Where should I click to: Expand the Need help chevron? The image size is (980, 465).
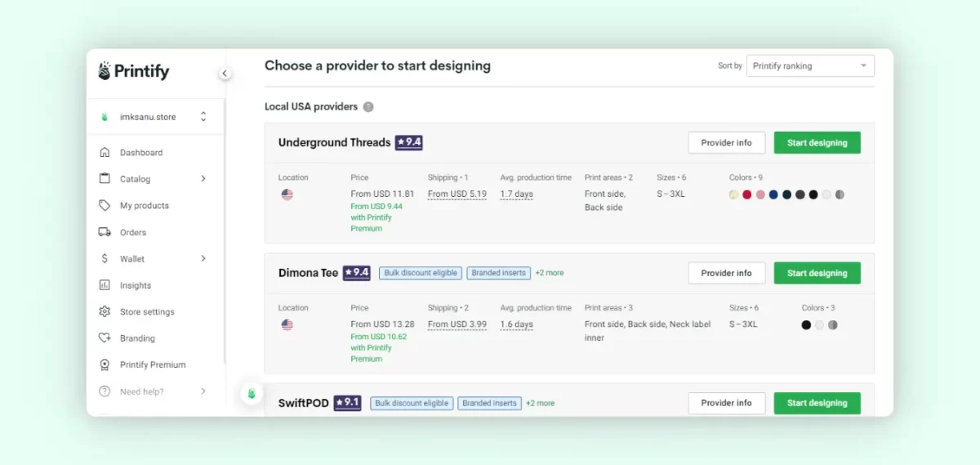coord(203,391)
